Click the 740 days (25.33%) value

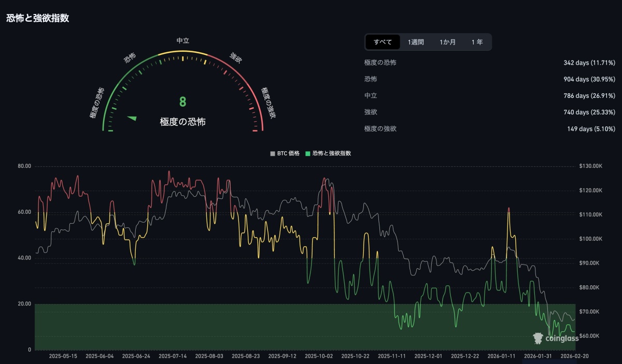pos(590,112)
